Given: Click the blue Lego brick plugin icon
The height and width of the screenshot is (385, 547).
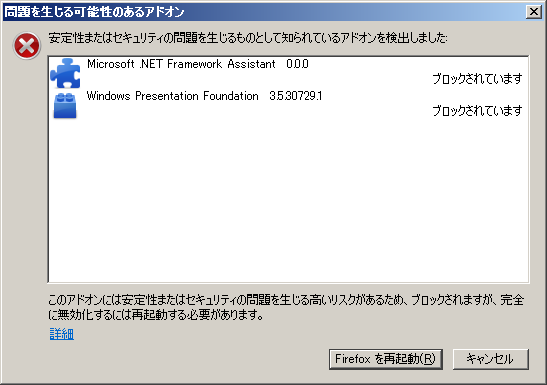Looking at the screenshot, I should pyautogui.click(x=65, y=106).
